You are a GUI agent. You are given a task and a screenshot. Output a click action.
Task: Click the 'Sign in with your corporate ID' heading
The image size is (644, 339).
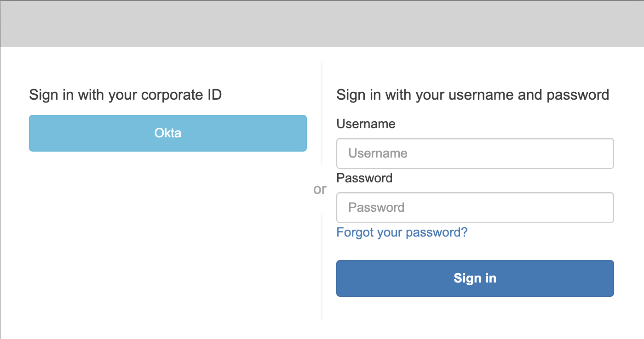click(125, 95)
